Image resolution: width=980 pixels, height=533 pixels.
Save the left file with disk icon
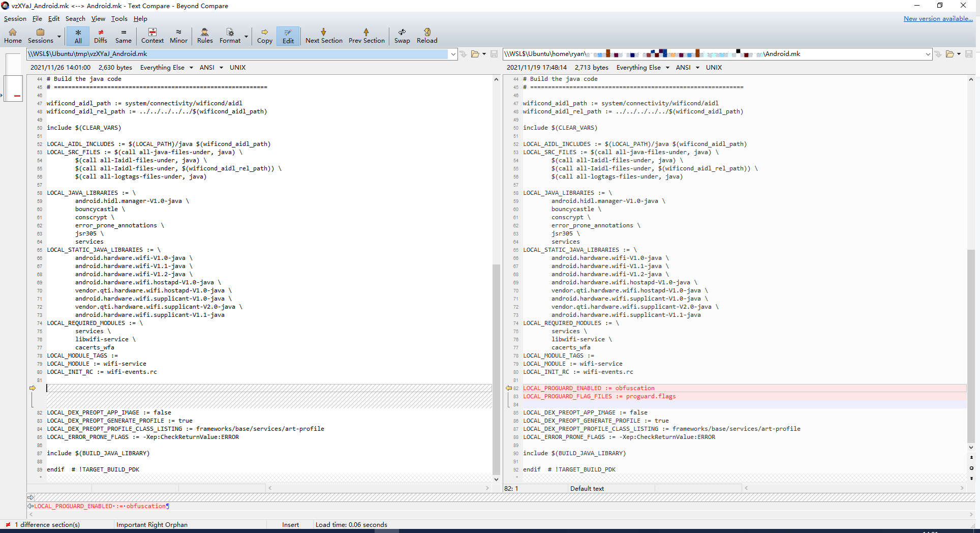tap(494, 54)
